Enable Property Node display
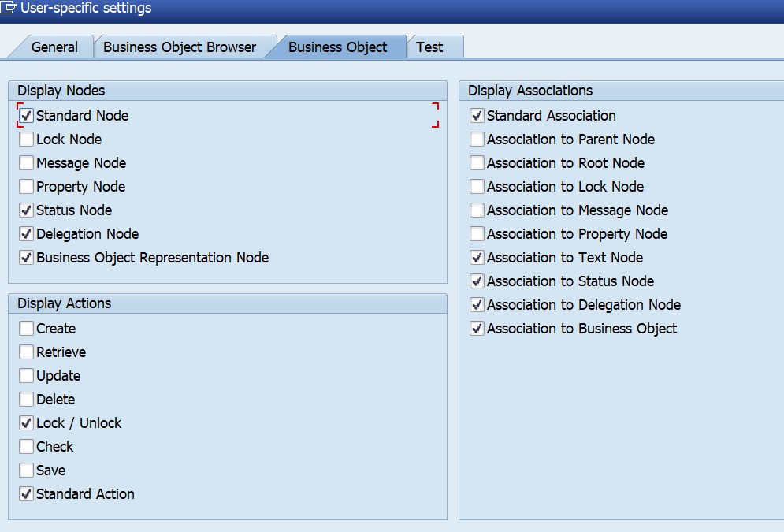 click(26, 186)
